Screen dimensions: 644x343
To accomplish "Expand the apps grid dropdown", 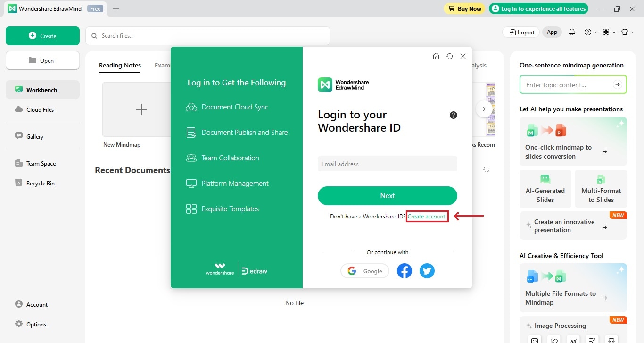I will click(609, 32).
